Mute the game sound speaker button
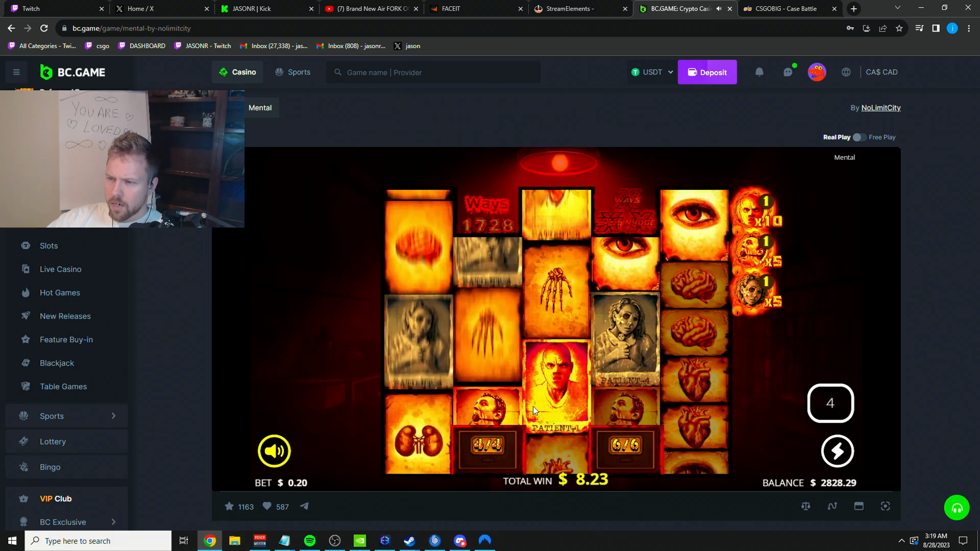 pyautogui.click(x=274, y=451)
